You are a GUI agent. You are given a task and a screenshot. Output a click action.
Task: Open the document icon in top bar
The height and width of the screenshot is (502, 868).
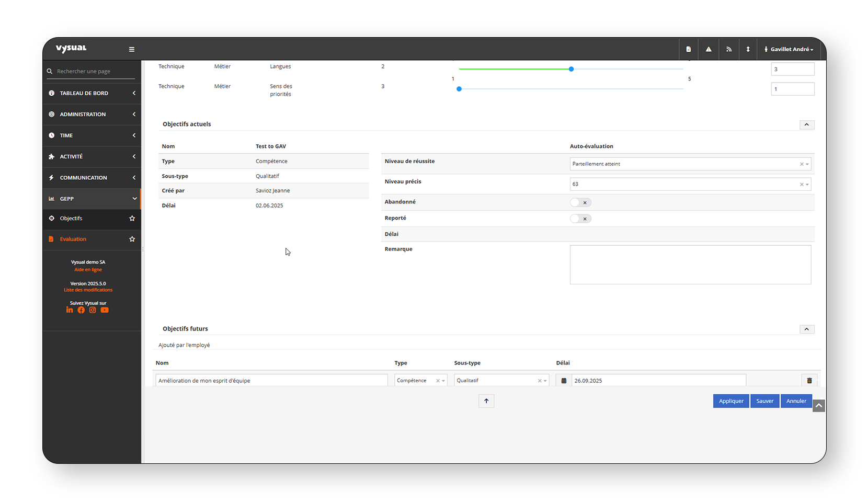pyautogui.click(x=689, y=49)
